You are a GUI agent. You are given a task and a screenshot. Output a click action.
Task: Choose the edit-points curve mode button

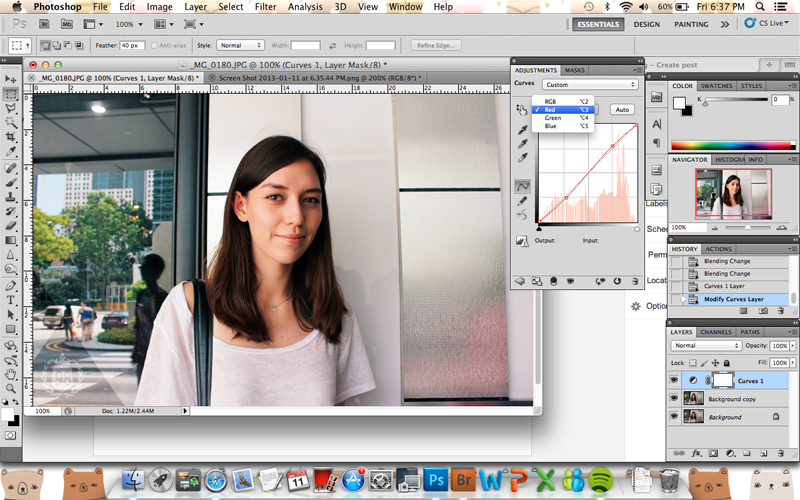(522, 187)
